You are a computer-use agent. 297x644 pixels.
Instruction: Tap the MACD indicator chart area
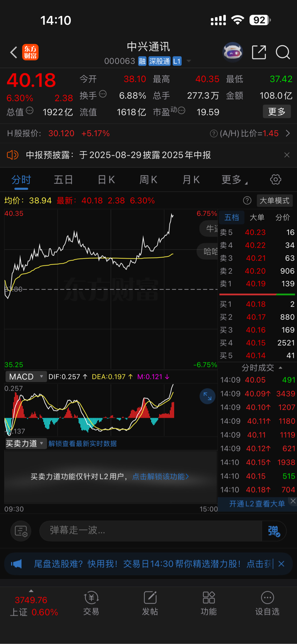(x=111, y=410)
